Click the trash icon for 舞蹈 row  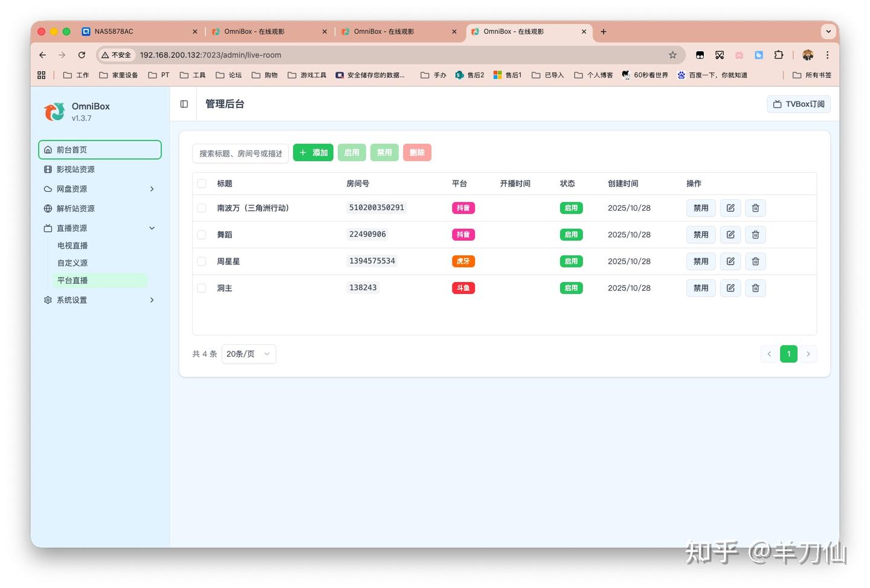(x=755, y=235)
